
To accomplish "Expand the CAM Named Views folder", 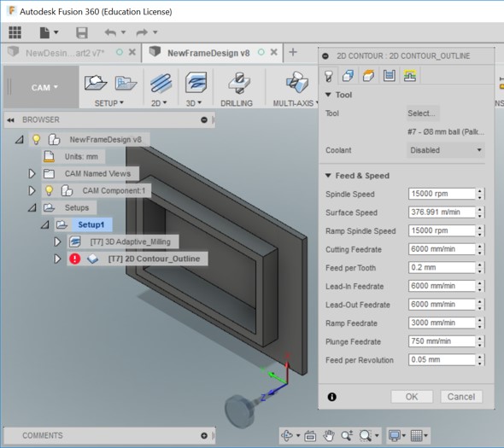I will [32, 174].
